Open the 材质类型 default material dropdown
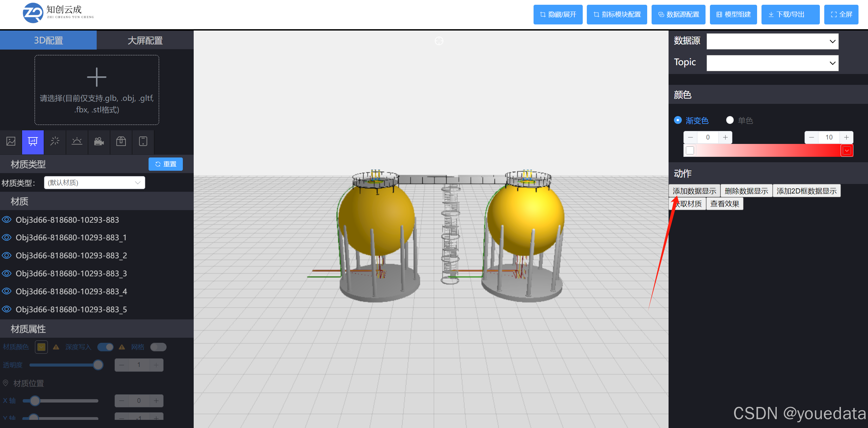This screenshot has width=868, height=428. tap(95, 183)
